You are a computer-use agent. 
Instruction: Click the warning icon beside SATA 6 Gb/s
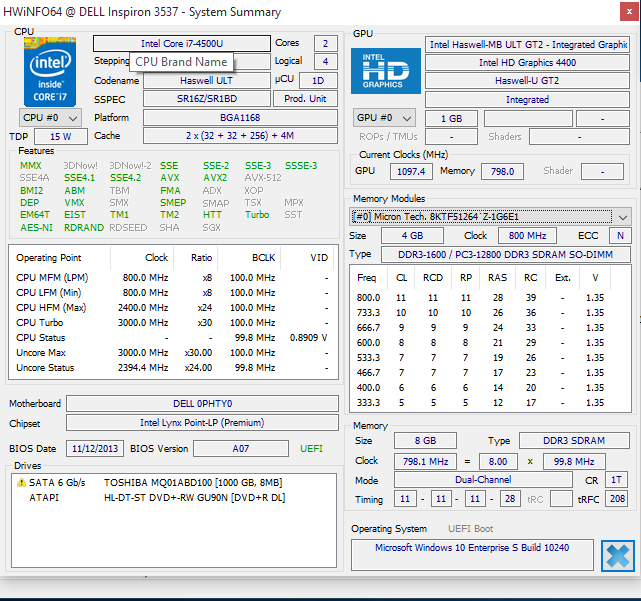pyautogui.click(x=21, y=482)
